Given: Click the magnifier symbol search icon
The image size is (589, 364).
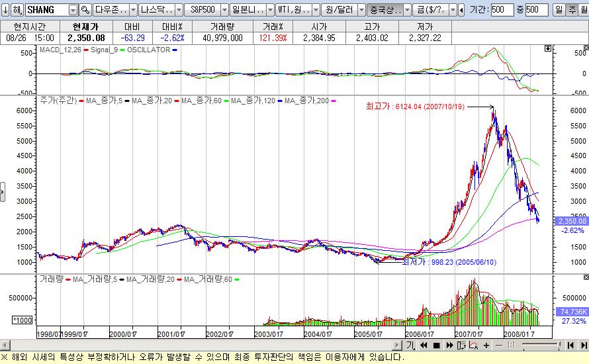Looking at the screenshot, I should [x=85, y=10].
